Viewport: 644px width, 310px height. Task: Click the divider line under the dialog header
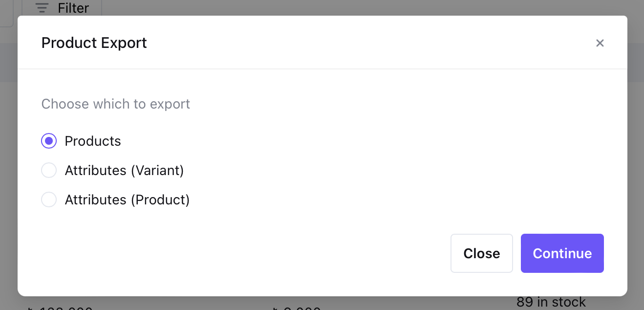point(322,69)
